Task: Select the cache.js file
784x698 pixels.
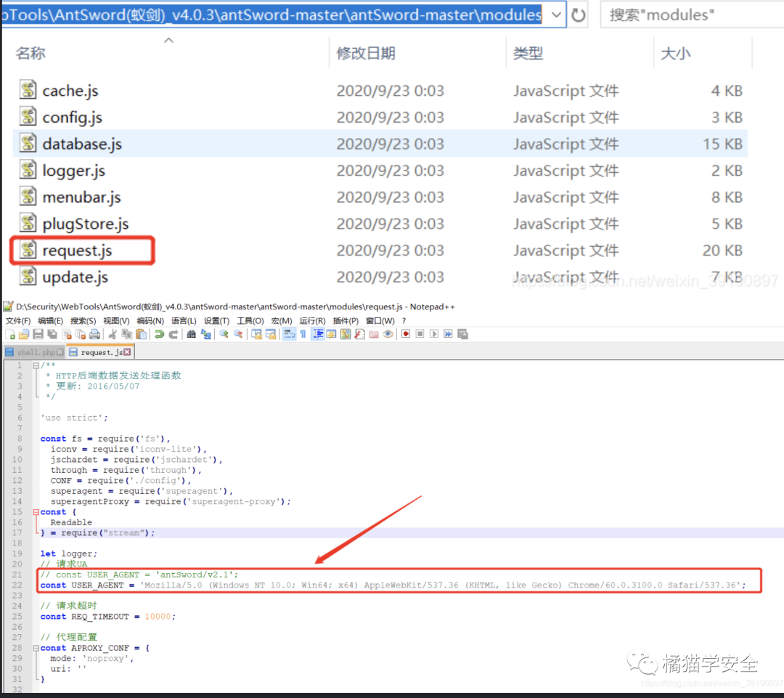Action: tap(380, 91)
